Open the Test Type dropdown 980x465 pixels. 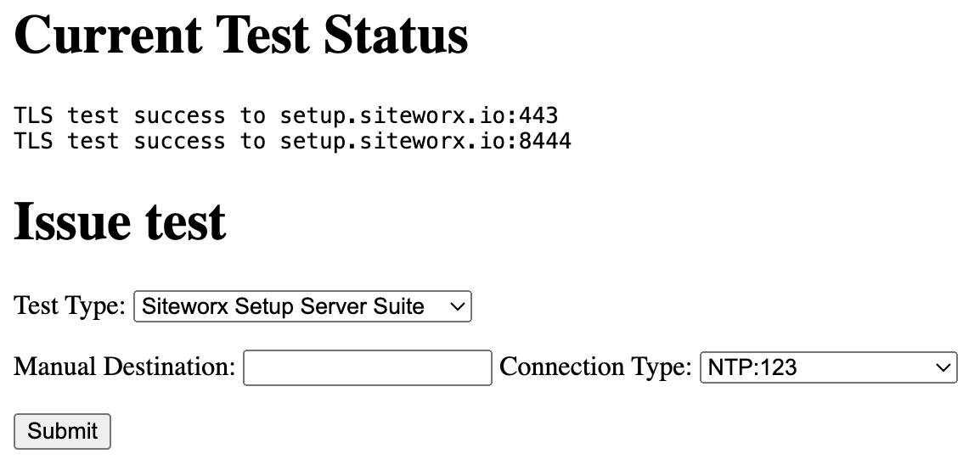[x=301, y=306]
